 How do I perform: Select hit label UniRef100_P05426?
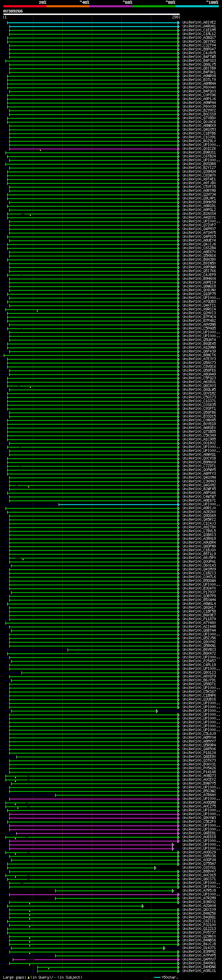pyautogui.click(x=199, y=768)
